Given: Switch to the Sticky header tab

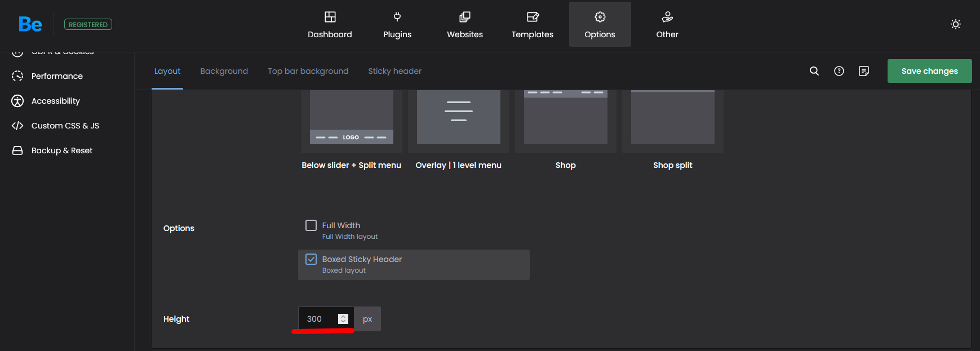Looking at the screenshot, I should (394, 71).
